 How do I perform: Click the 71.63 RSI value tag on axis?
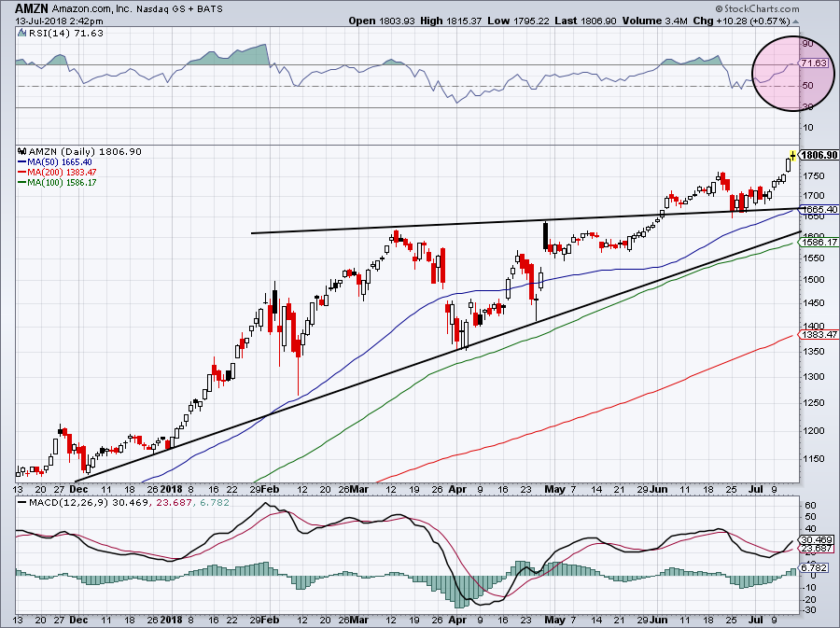click(x=814, y=63)
